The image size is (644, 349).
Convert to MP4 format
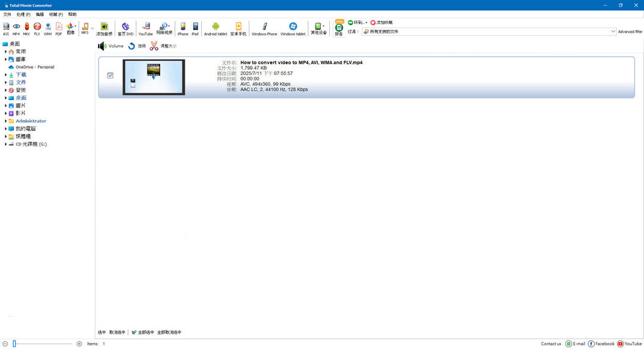pyautogui.click(x=16, y=29)
